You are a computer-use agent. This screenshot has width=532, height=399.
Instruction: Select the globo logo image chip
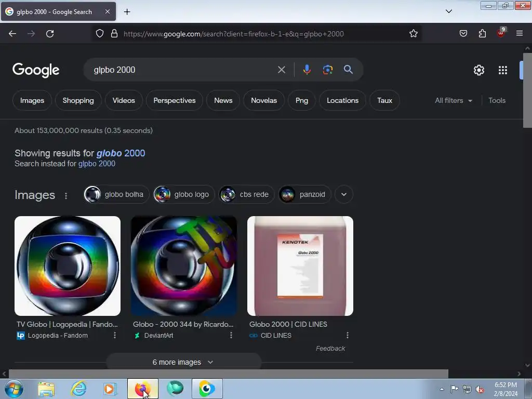coord(183,194)
